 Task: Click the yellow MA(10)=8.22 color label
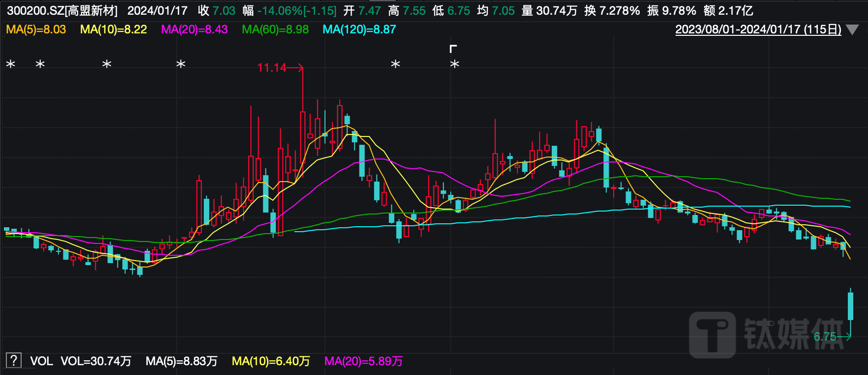[113, 29]
